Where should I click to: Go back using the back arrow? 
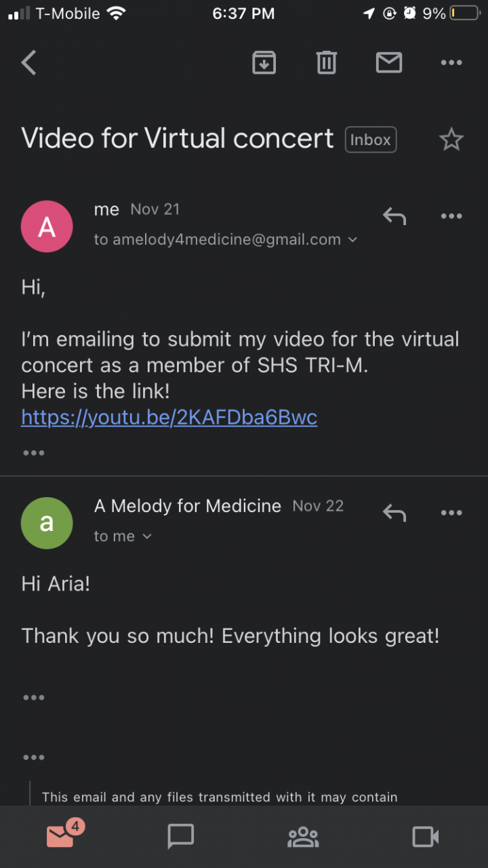click(x=28, y=63)
